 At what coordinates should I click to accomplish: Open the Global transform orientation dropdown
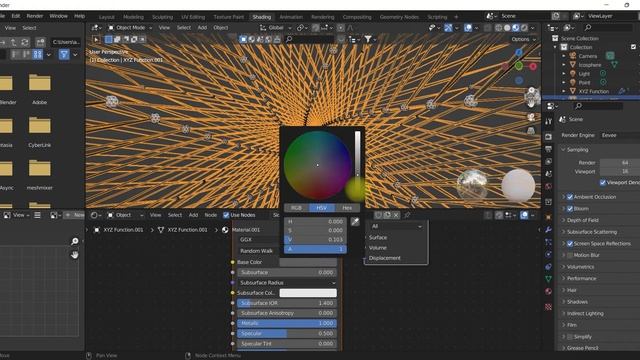click(276, 28)
